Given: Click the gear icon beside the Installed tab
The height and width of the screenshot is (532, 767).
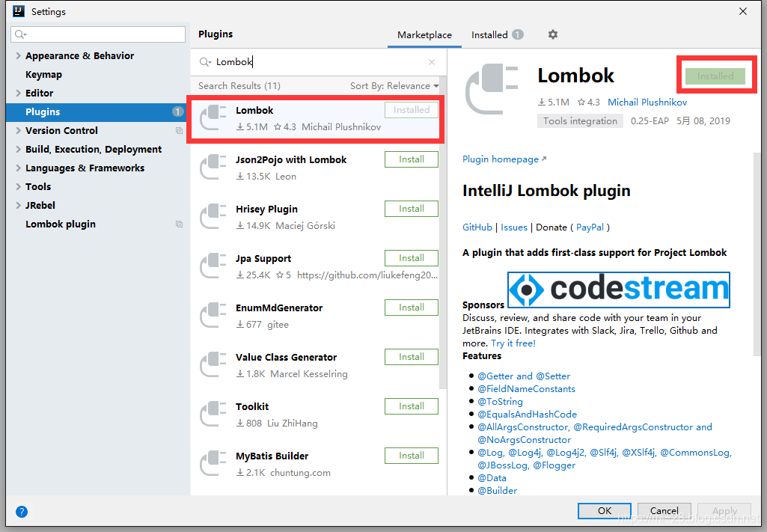Looking at the screenshot, I should click(553, 34).
